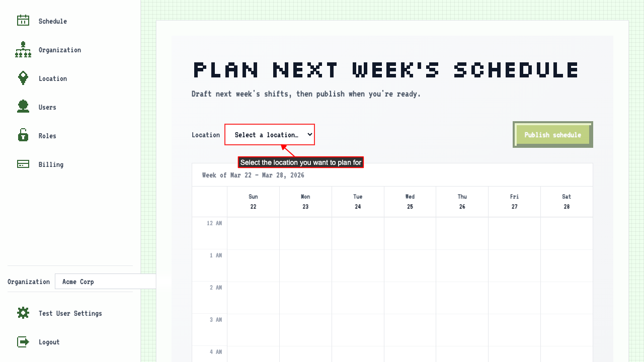Select the Sunday 12 AM time slot

pos(254,233)
